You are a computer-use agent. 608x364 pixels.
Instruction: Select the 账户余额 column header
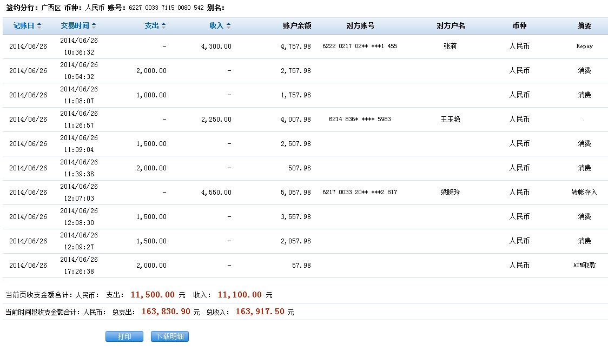point(297,25)
